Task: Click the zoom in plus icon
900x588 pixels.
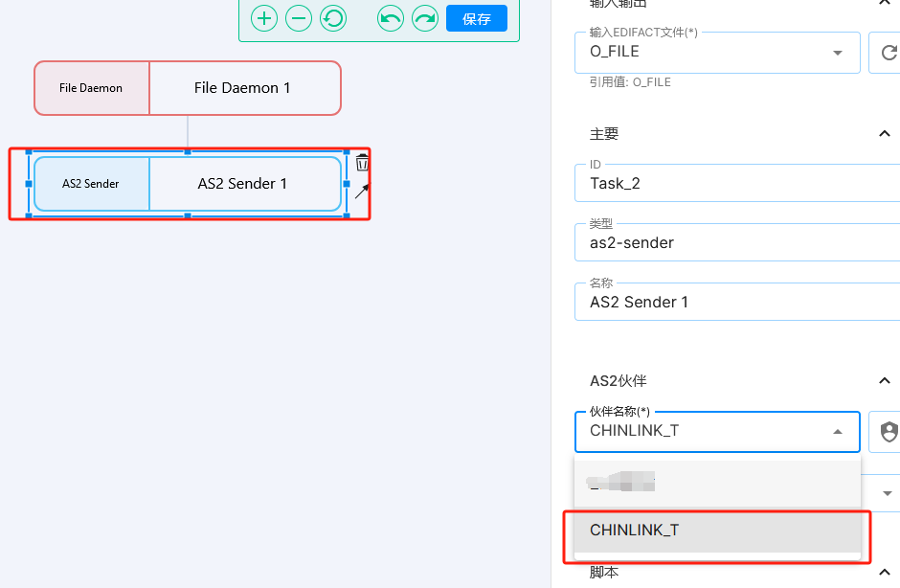Action: 264,18
